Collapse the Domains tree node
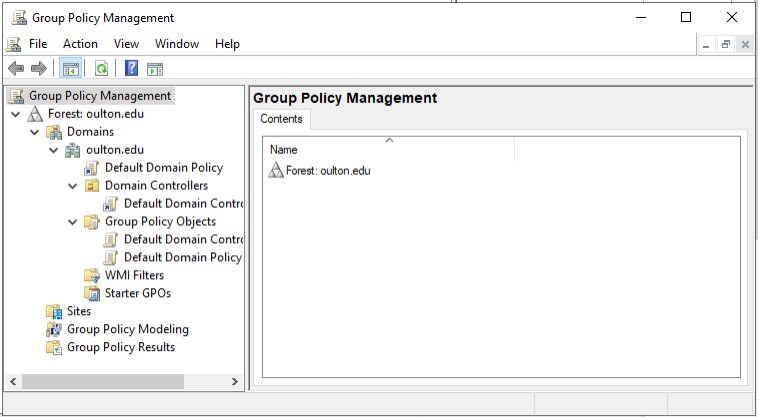This screenshot has width=758, height=417. (34, 132)
